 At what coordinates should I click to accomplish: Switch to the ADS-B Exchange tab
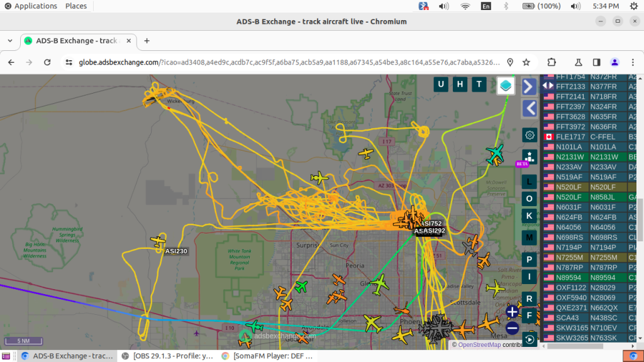tap(78, 41)
